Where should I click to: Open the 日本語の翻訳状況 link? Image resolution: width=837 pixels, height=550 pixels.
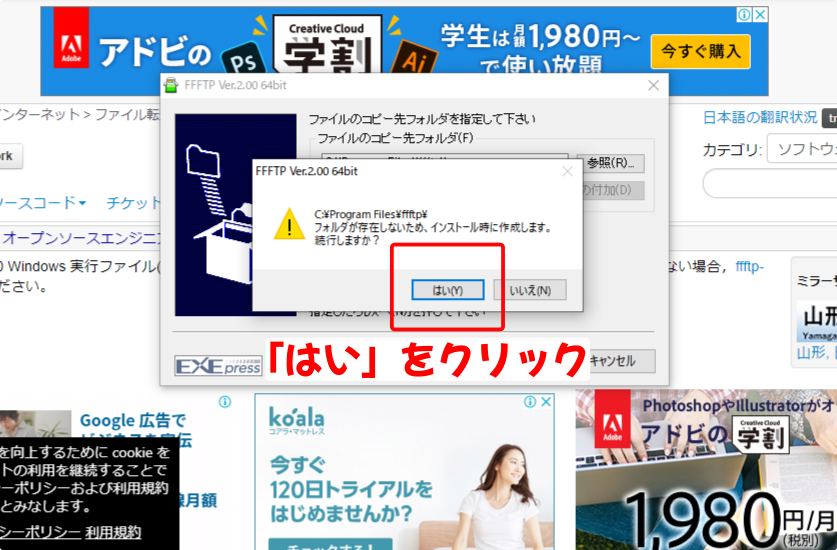point(760,117)
